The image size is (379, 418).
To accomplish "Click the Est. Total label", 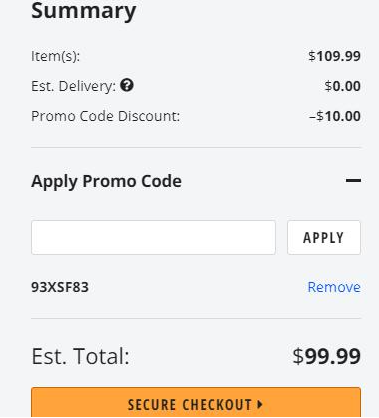I will (x=80, y=356).
